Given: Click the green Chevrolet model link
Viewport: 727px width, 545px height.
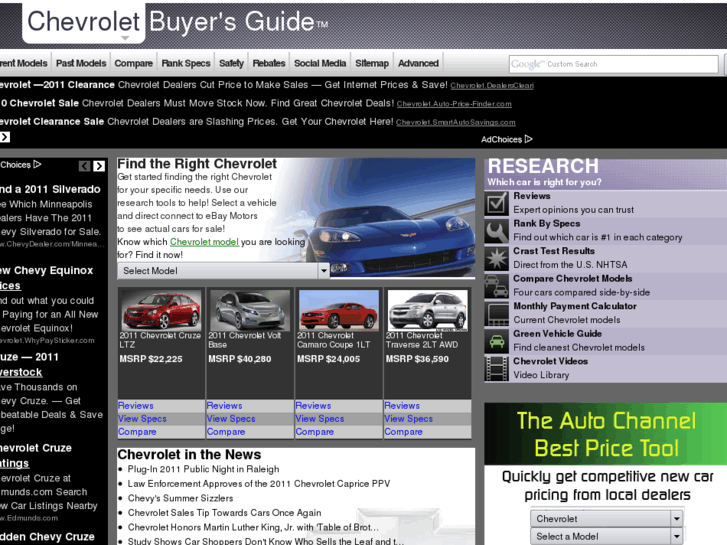Looking at the screenshot, I should (x=204, y=242).
